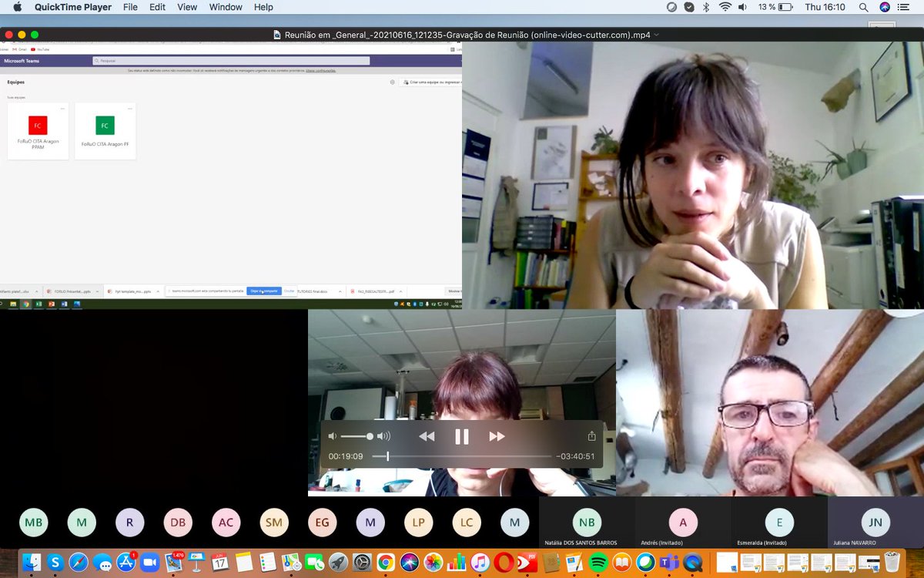Image resolution: width=924 pixels, height=578 pixels.
Task: Open the share menu in the playback controls
Action: tap(591, 435)
